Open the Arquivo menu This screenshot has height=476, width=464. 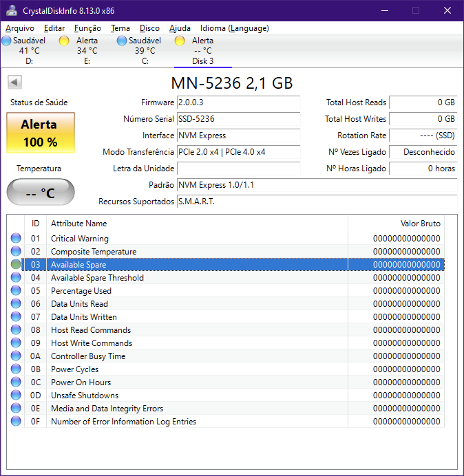pyautogui.click(x=20, y=28)
